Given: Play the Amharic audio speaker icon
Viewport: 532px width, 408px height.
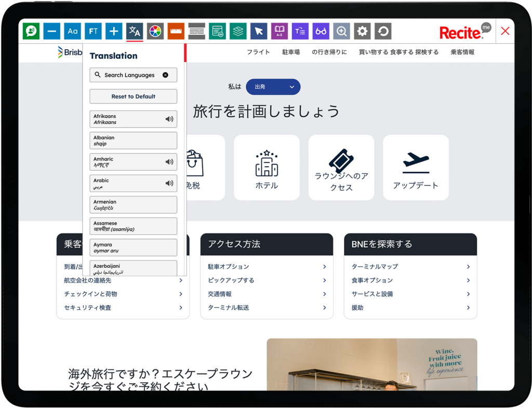Looking at the screenshot, I should [169, 161].
